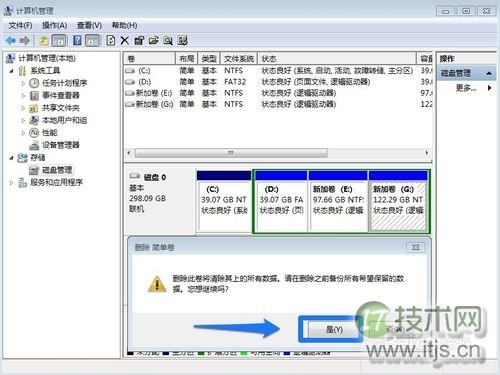Screen dimensions: 500x375
Task: Click the scrollbar right arrow in volume list
Action: click(427, 153)
